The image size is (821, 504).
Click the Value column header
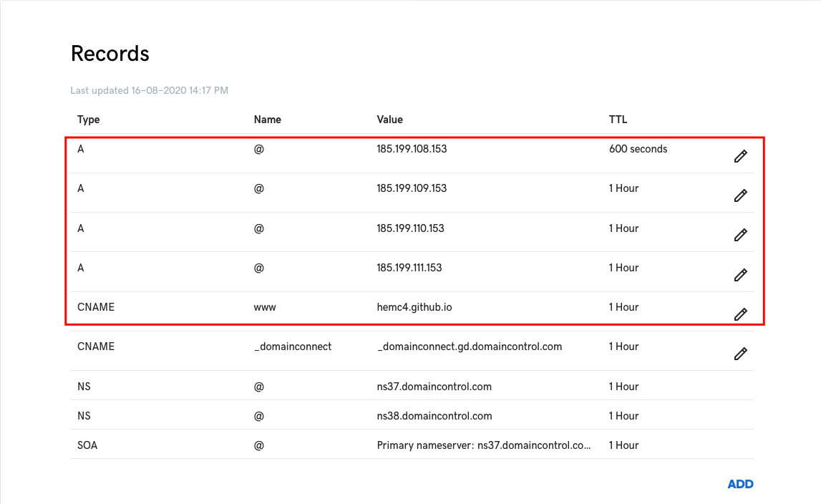coord(389,120)
